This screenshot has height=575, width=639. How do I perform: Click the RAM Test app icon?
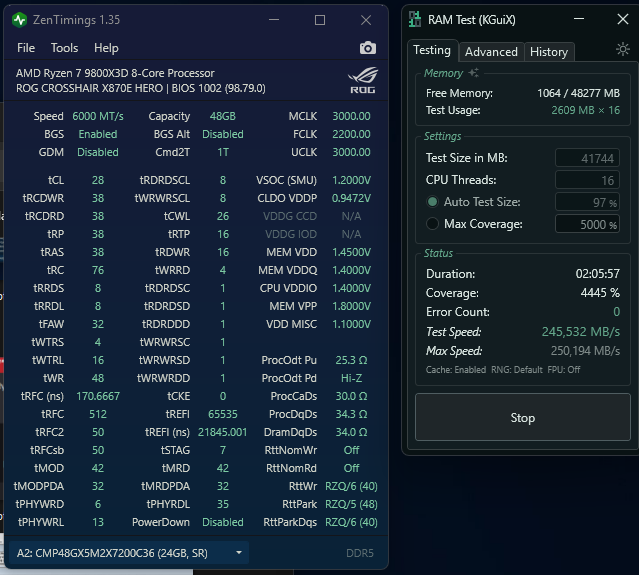pos(415,19)
